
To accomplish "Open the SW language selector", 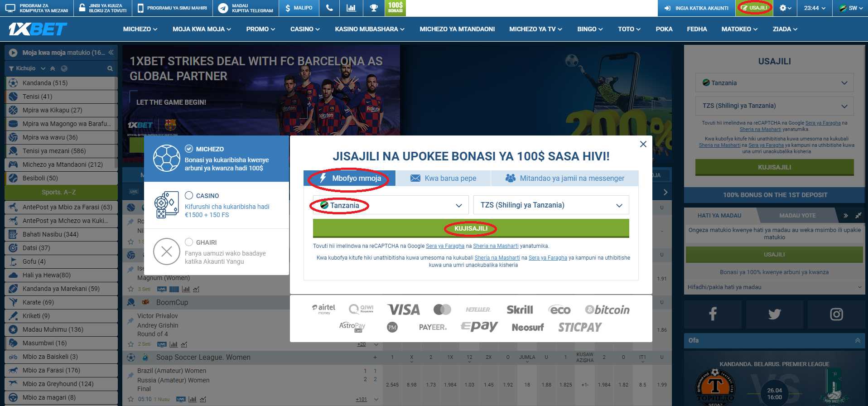I will [851, 8].
